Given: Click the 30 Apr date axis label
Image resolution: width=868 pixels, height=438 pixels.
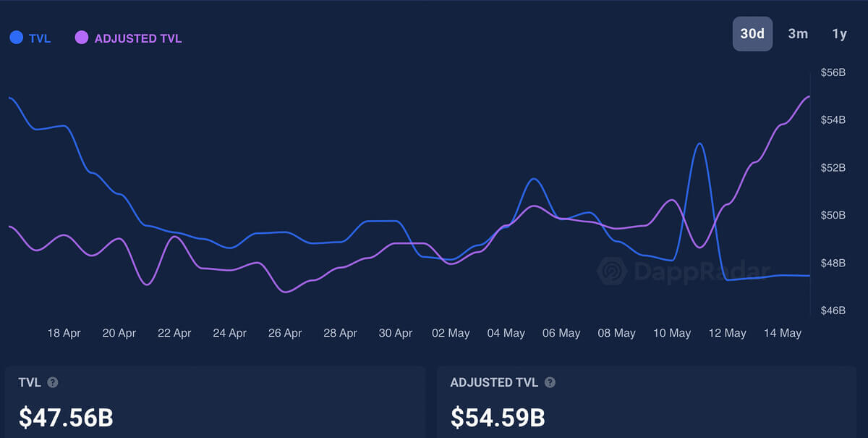Looking at the screenshot, I should [x=396, y=333].
